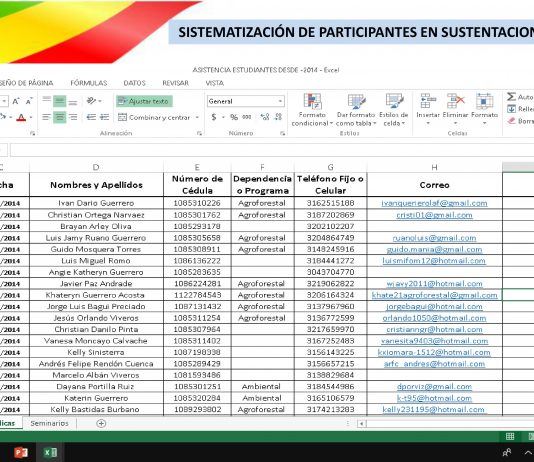This screenshot has height=462, width=534.
Task: Open the REVISAR ribbon tab
Action: click(x=175, y=83)
